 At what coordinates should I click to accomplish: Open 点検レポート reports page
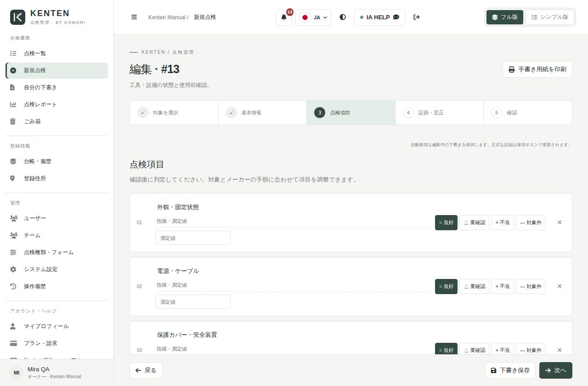[57, 104]
